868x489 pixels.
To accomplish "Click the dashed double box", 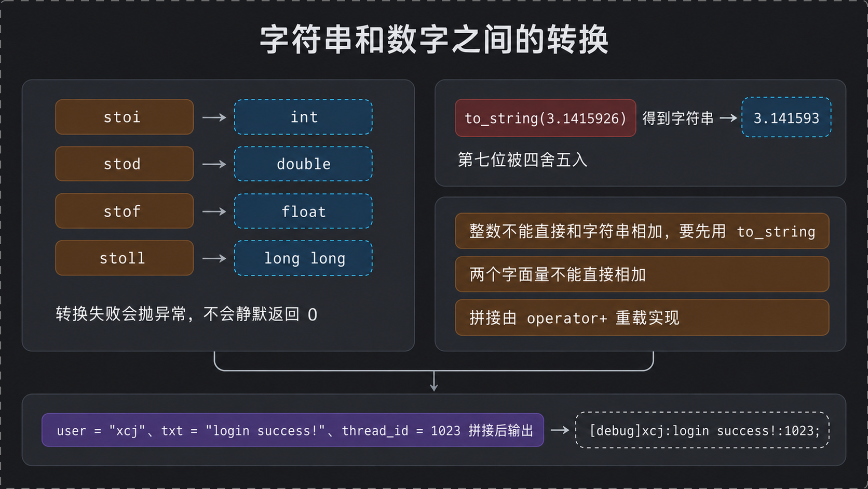I will coord(303,164).
